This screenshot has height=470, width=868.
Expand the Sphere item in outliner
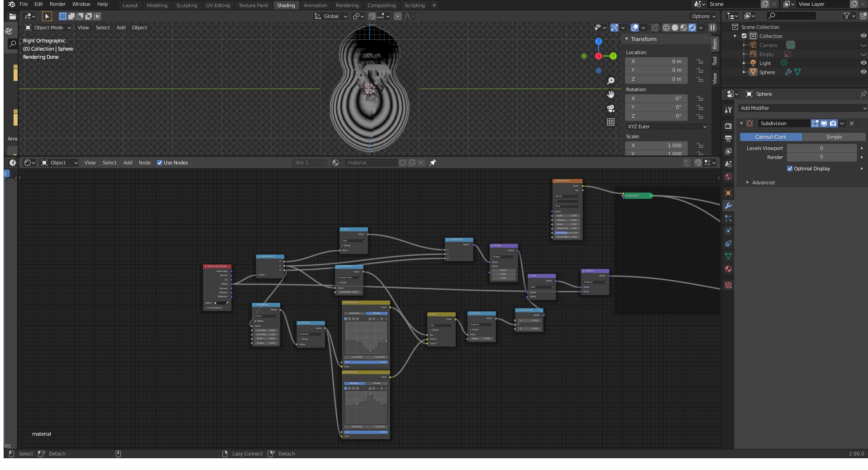pos(744,72)
